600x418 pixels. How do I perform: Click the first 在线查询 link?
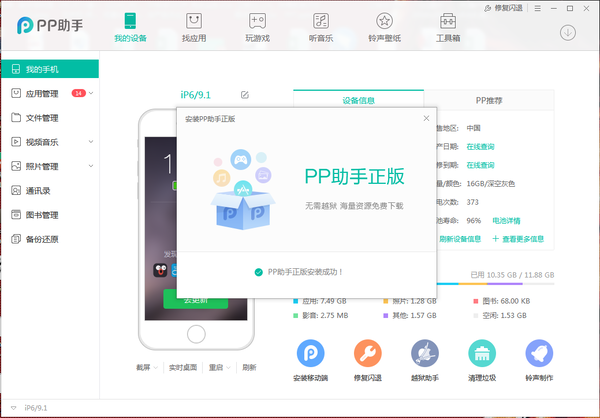(x=480, y=147)
